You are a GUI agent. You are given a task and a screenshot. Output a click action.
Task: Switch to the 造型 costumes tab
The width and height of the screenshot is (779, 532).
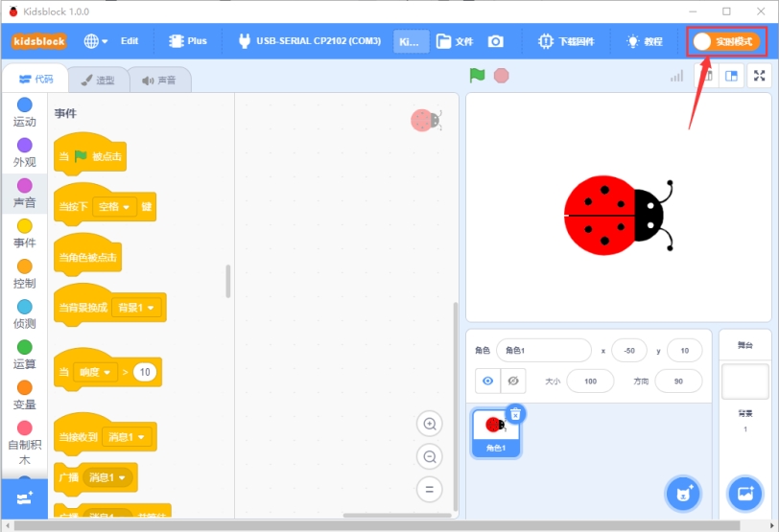click(x=99, y=80)
